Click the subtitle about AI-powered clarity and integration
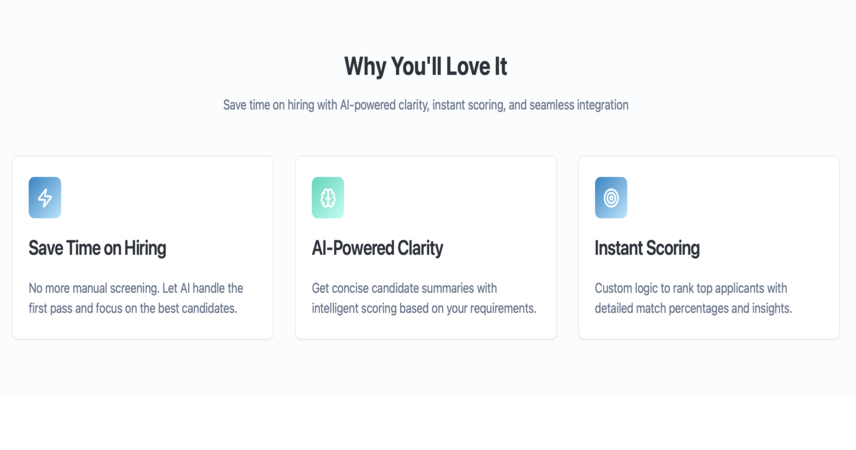Viewport: 856px width, 450px height. (x=425, y=105)
